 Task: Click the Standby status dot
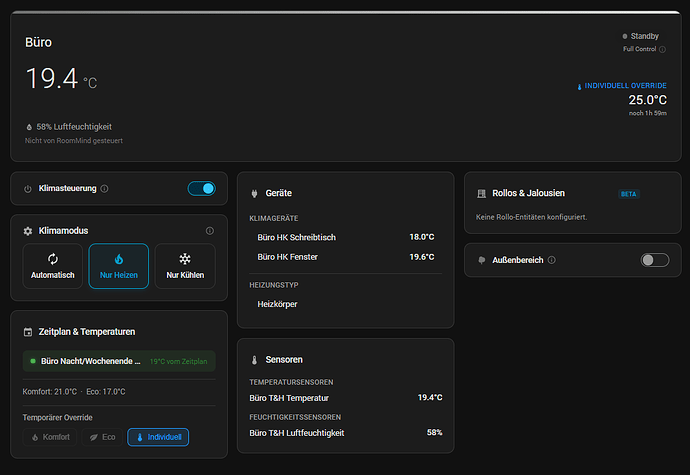pos(624,36)
